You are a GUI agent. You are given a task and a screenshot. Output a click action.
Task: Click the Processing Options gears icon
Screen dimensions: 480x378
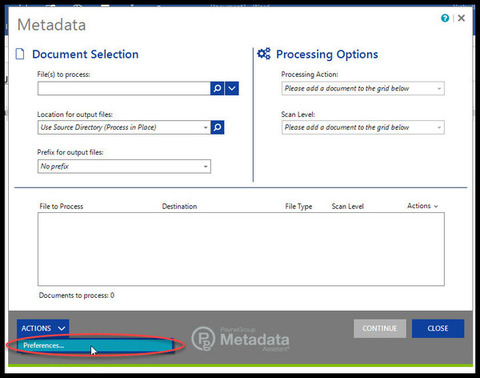(264, 54)
